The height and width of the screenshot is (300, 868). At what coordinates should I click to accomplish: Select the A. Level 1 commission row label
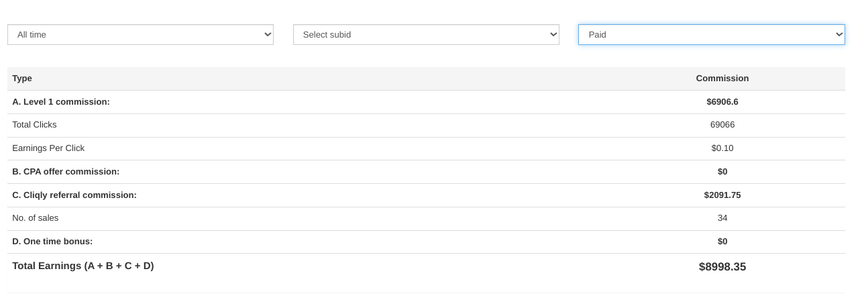[x=61, y=102]
